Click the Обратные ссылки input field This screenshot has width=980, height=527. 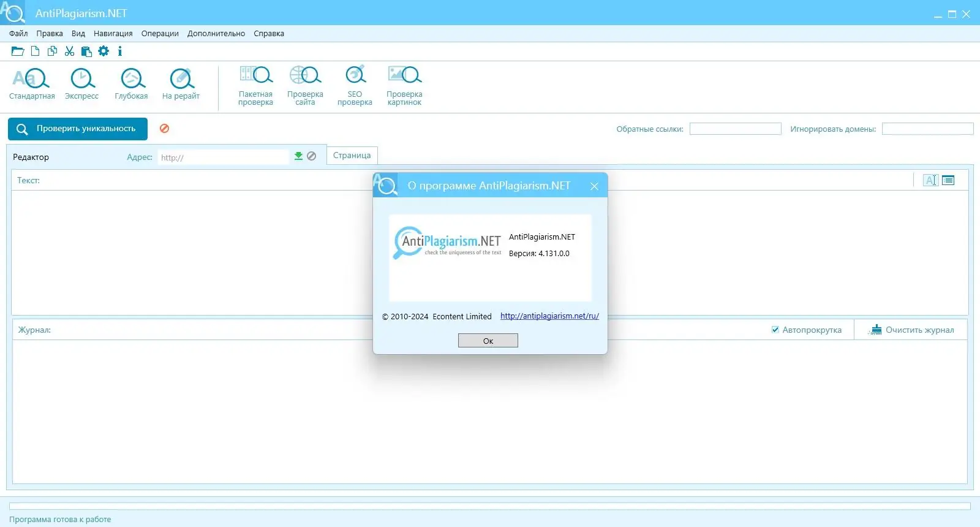[736, 129]
